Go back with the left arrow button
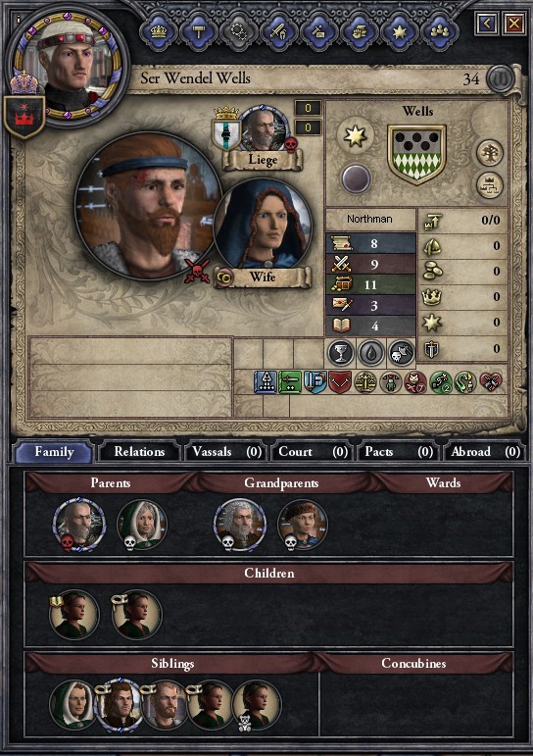 (487, 24)
